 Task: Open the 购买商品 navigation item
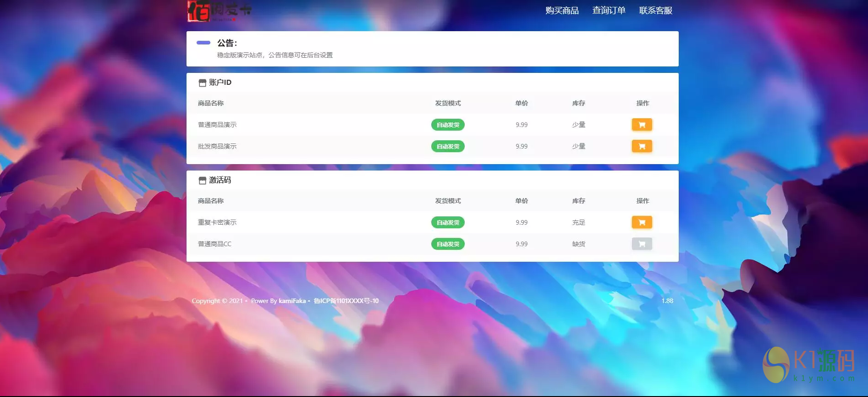(x=562, y=11)
